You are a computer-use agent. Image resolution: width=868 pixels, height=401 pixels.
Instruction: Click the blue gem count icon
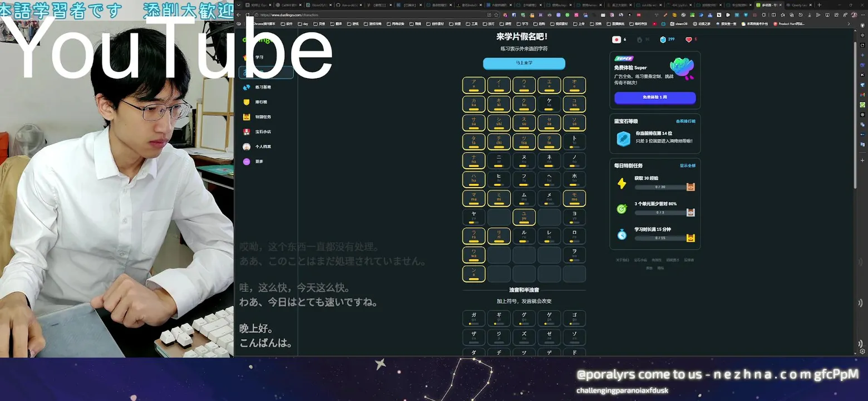coord(663,40)
